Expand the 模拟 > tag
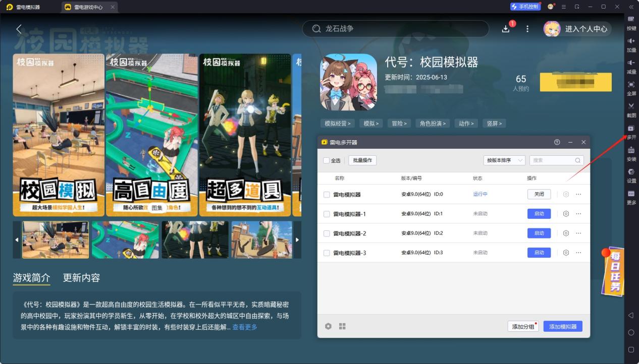Image resolution: width=639 pixels, height=364 pixels. tap(372, 124)
